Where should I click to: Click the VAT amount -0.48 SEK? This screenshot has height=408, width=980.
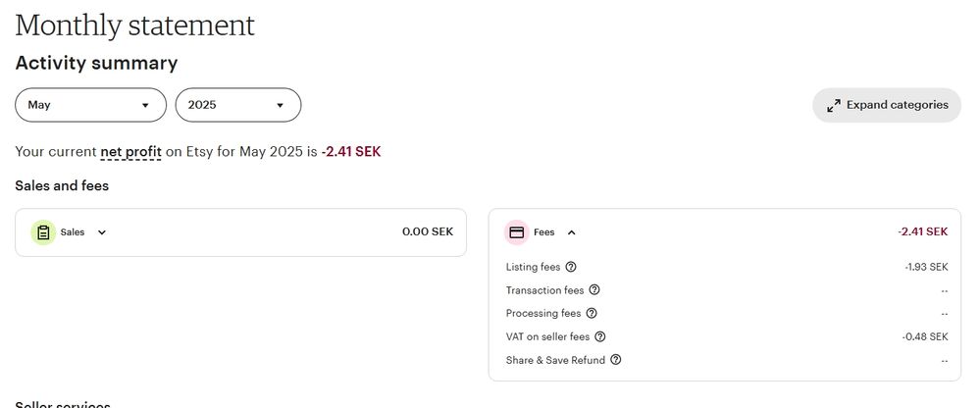925,336
